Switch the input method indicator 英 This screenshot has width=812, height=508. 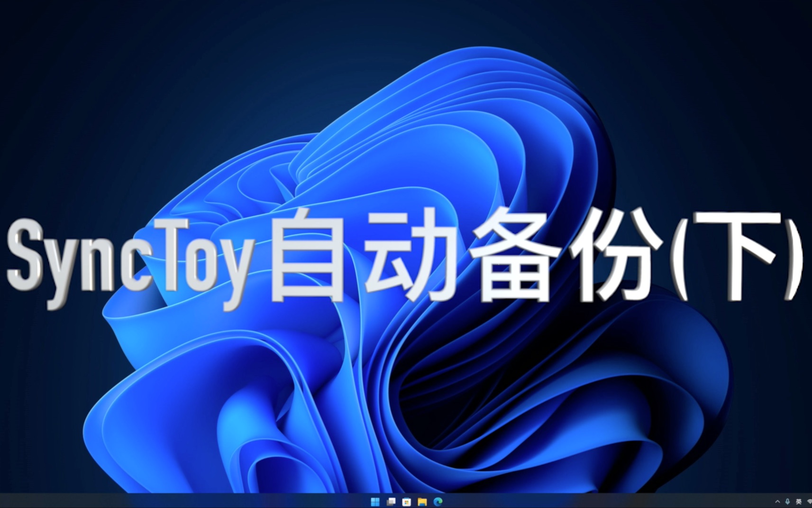pos(799,501)
